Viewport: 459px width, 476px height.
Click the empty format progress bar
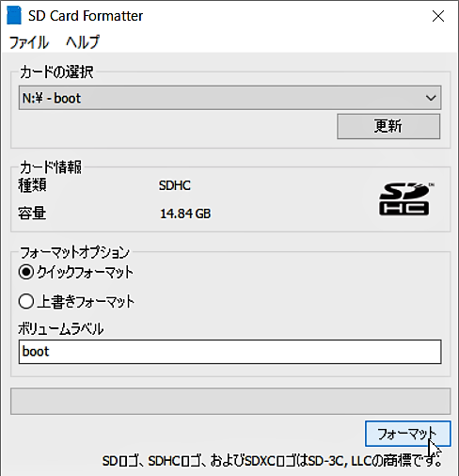click(x=230, y=401)
